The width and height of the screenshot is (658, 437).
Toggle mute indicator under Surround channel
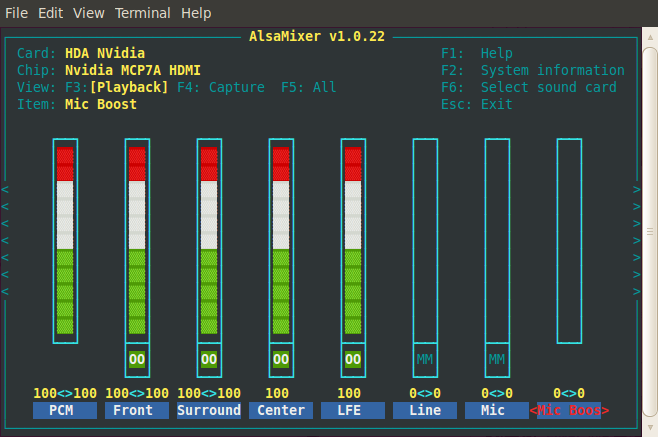pyautogui.click(x=209, y=358)
